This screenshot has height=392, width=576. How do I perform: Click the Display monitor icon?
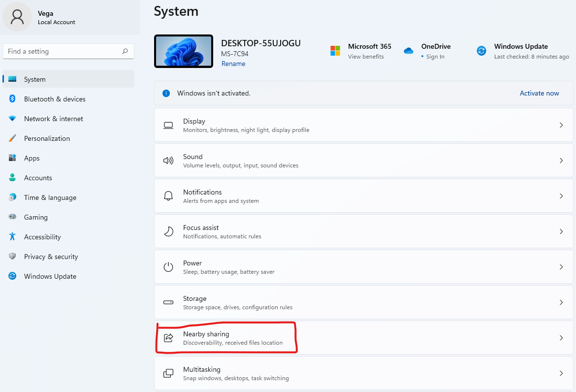(x=168, y=125)
